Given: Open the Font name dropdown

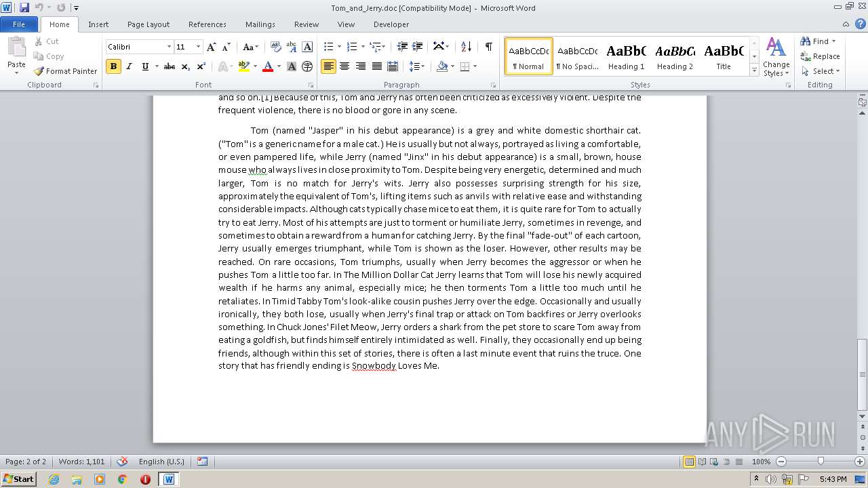Looking at the screenshot, I should click(169, 47).
